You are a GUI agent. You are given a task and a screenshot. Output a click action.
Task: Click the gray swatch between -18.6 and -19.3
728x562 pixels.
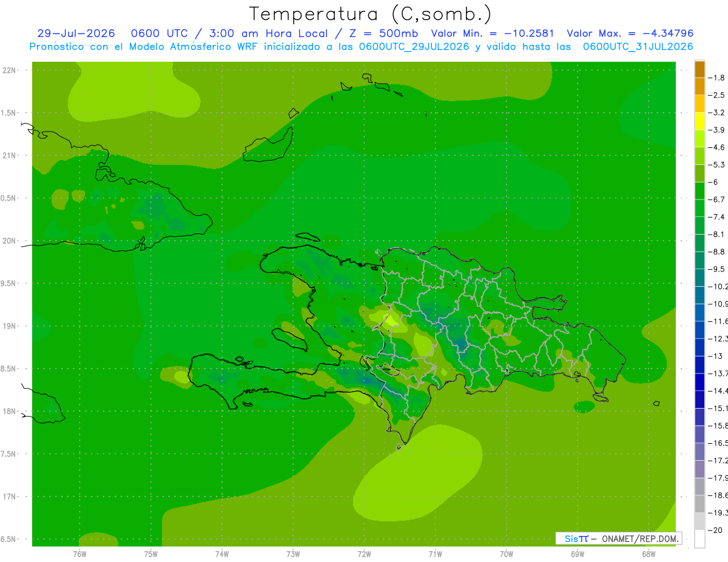[x=699, y=504]
